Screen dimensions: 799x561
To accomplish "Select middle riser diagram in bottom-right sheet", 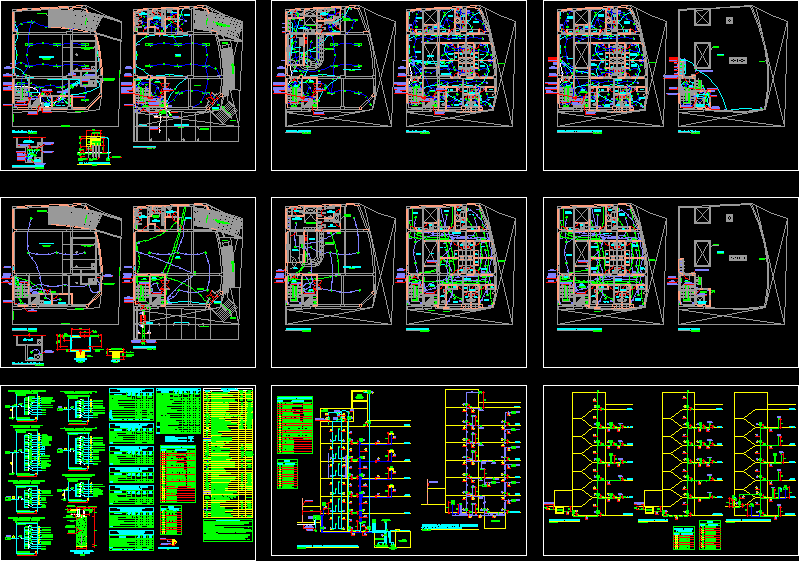I will 679,457.
